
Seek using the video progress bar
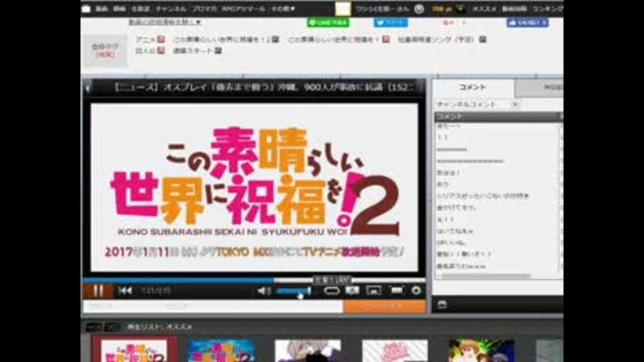point(254,280)
